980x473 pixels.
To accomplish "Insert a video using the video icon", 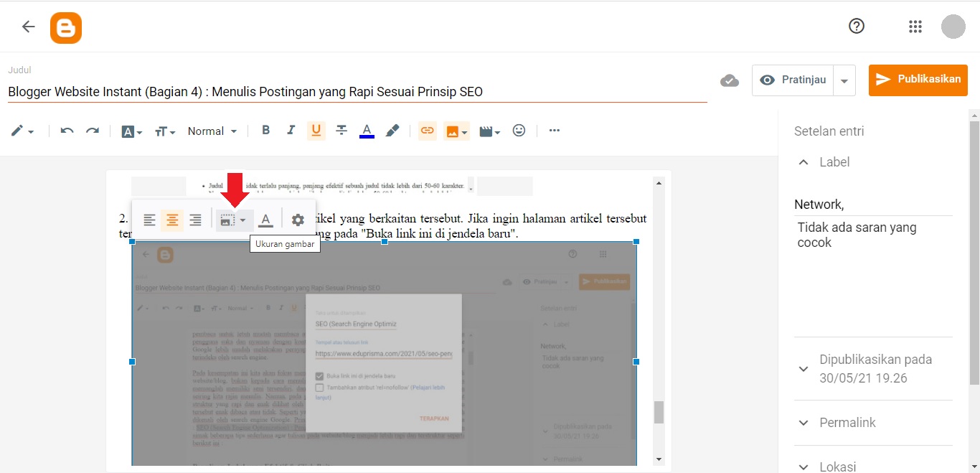I will 486,130.
